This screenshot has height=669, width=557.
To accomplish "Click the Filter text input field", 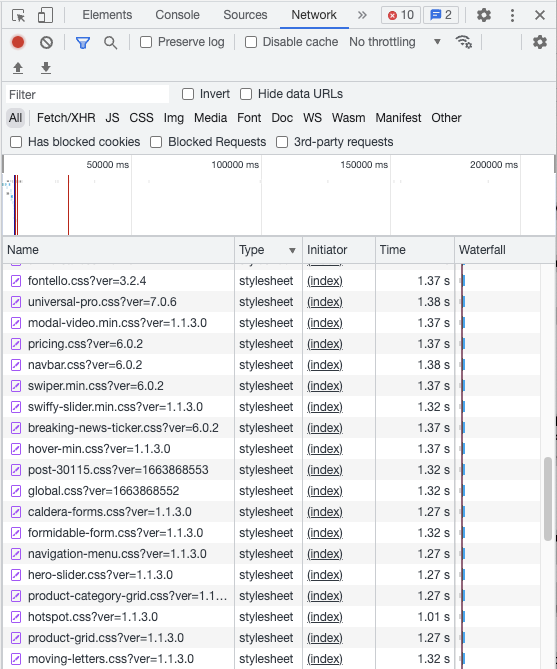I will [87, 94].
